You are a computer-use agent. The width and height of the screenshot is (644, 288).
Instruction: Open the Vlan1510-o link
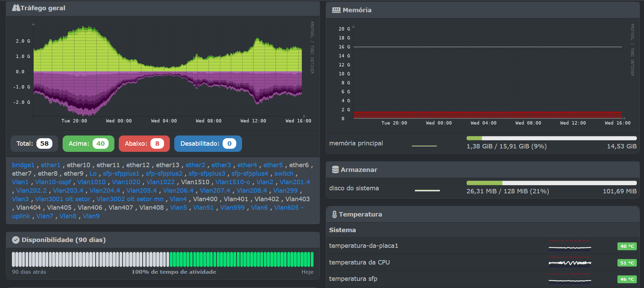pyautogui.click(x=233, y=182)
